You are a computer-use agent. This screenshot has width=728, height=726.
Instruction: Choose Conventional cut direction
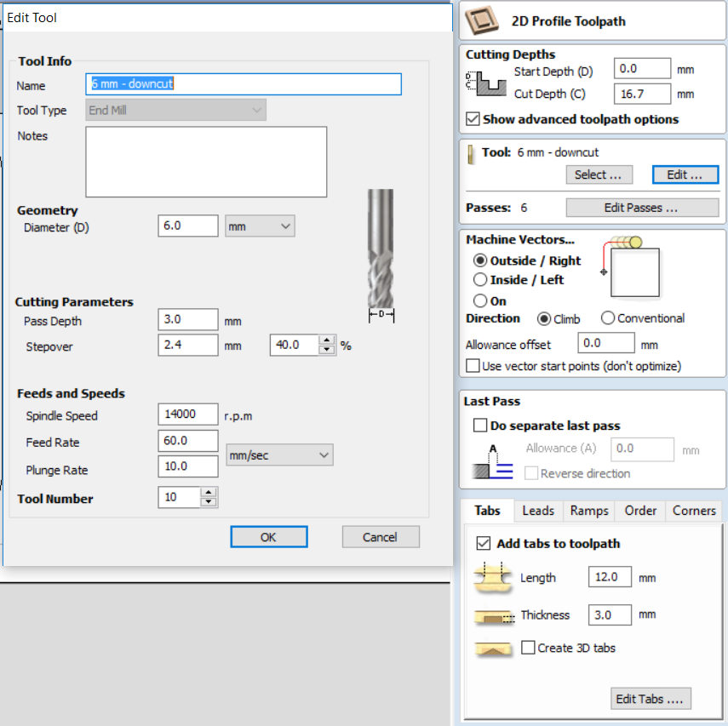[x=608, y=318]
